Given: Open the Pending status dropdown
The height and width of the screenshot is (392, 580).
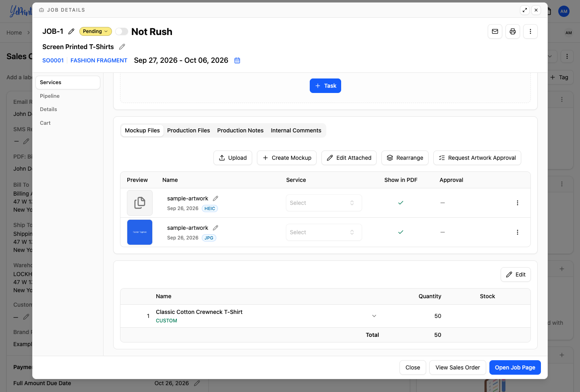Looking at the screenshot, I should [95, 31].
